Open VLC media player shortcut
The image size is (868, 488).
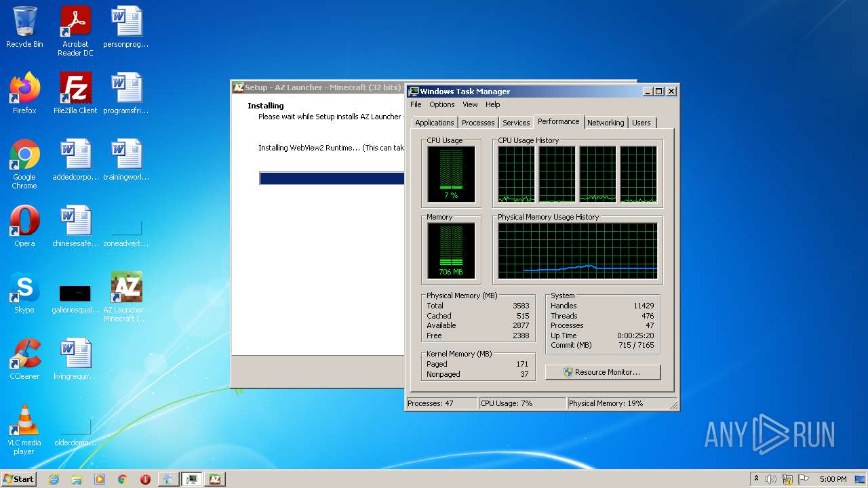[24, 430]
